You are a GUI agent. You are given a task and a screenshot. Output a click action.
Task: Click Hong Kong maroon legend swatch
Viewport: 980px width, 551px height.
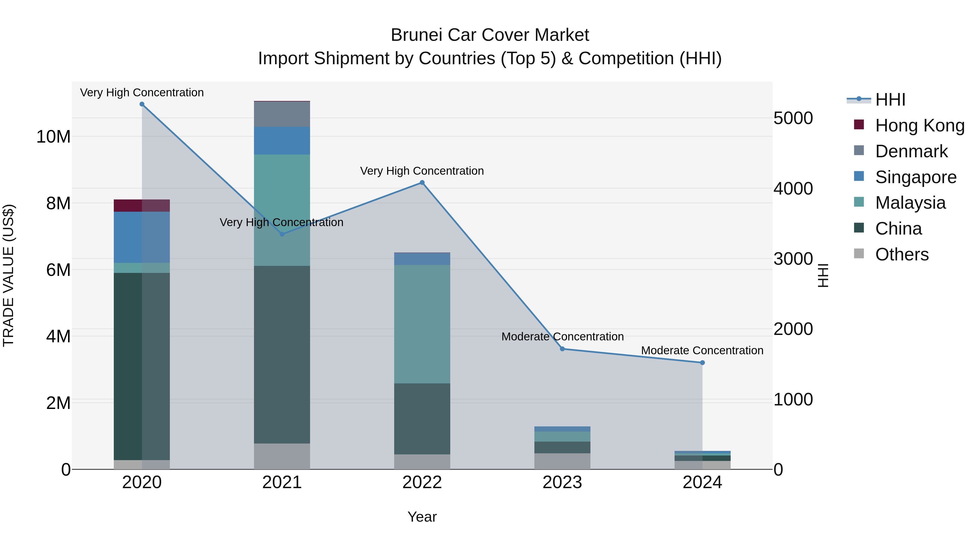(859, 124)
